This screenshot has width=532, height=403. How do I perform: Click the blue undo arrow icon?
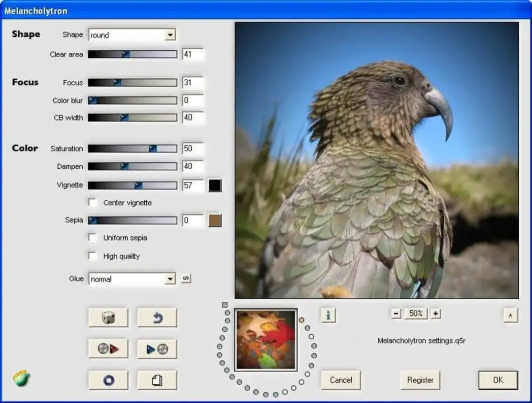point(157,317)
